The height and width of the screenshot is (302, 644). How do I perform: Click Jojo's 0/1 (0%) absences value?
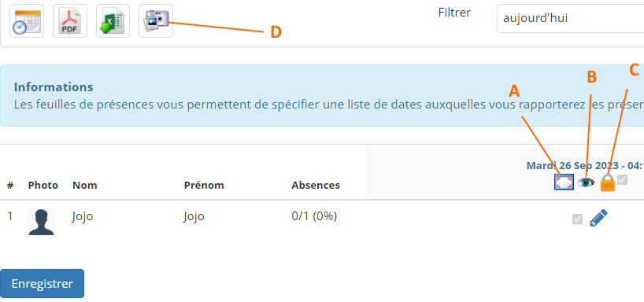click(314, 215)
